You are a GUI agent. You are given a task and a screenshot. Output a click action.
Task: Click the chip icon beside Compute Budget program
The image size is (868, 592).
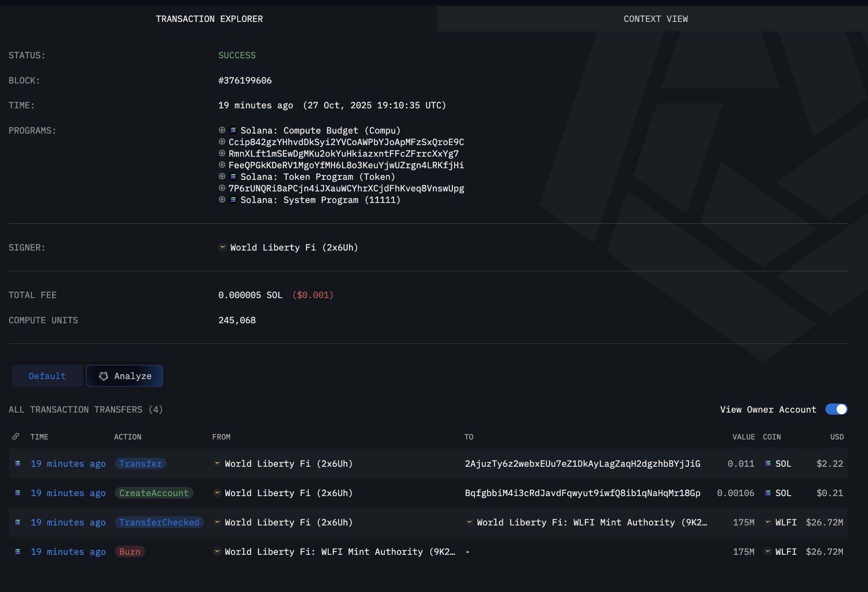pyautogui.click(x=222, y=130)
